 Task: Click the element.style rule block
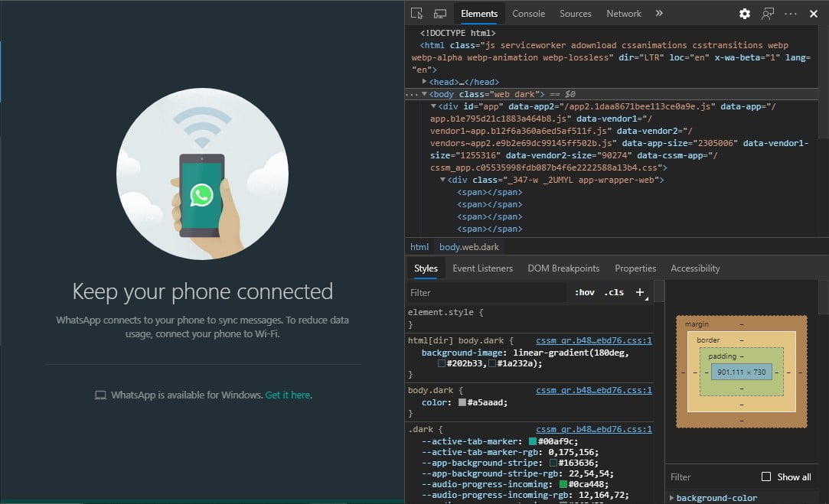[x=530, y=318]
